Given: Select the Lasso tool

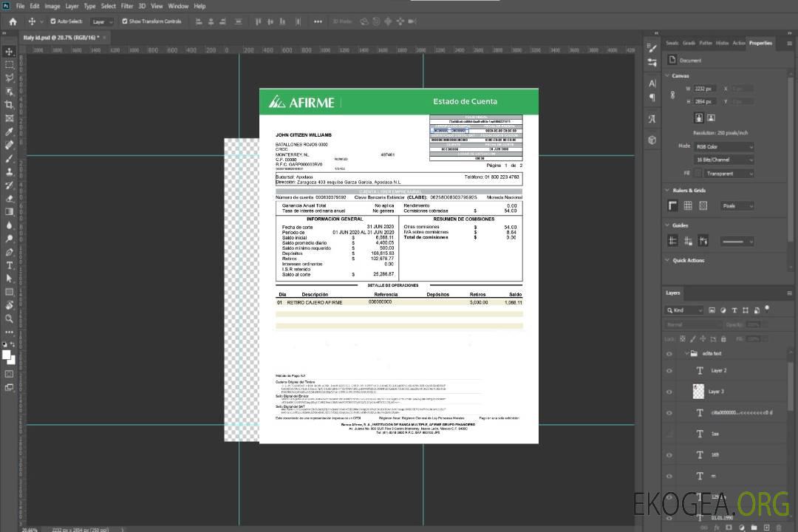Looking at the screenshot, I should 9,78.
